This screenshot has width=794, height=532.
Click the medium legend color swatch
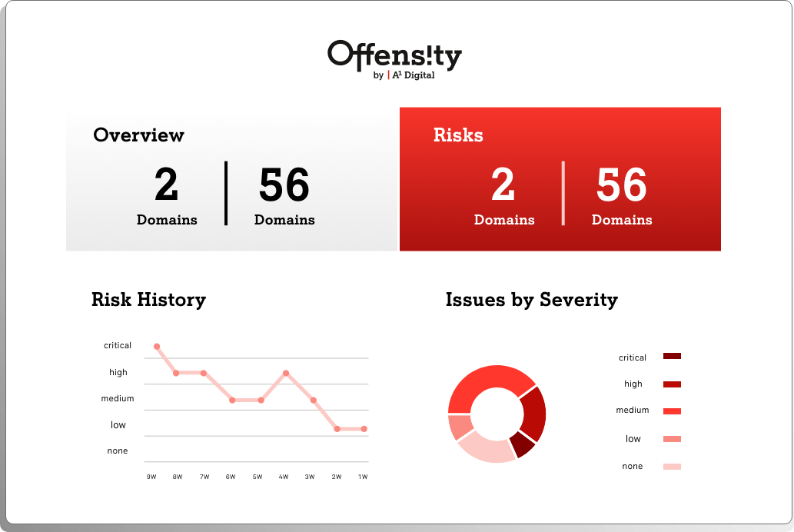tap(672, 411)
